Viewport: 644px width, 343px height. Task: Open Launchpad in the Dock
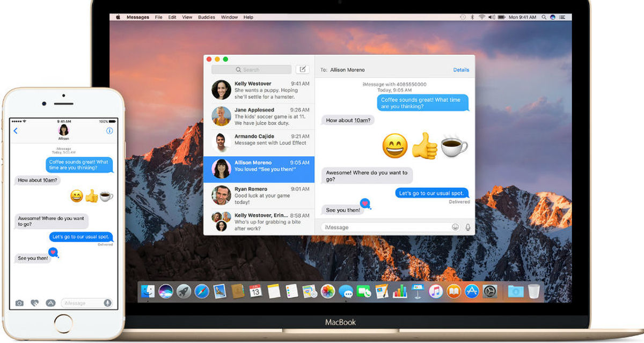pyautogui.click(x=184, y=291)
